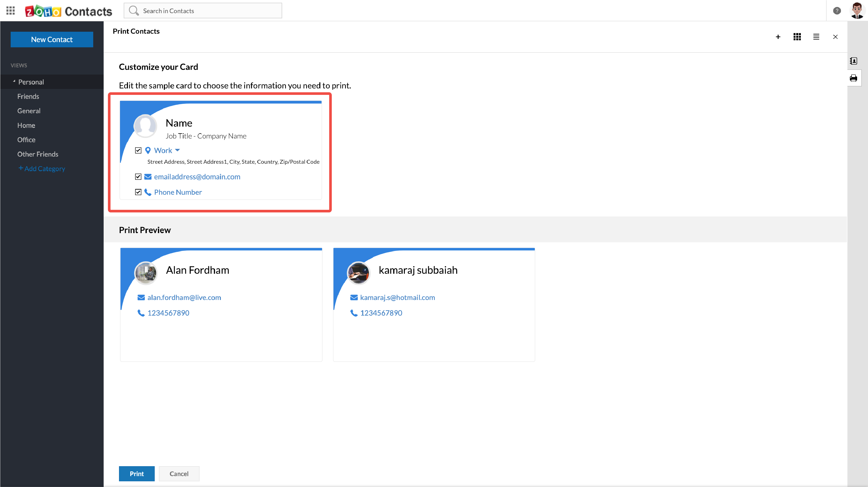868x487 pixels.
Task: Click the Name field on sample card
Action: coord(179,123)
